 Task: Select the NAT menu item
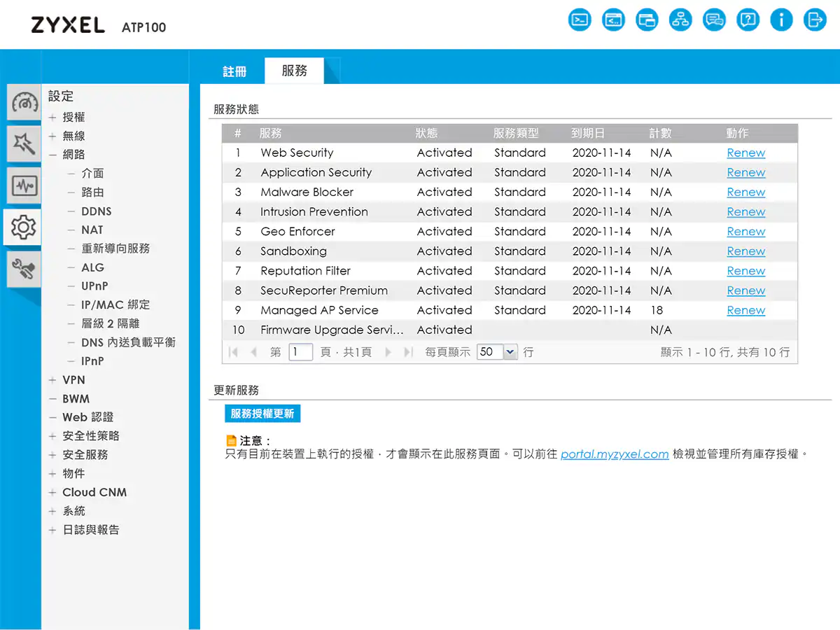[92, 230]
